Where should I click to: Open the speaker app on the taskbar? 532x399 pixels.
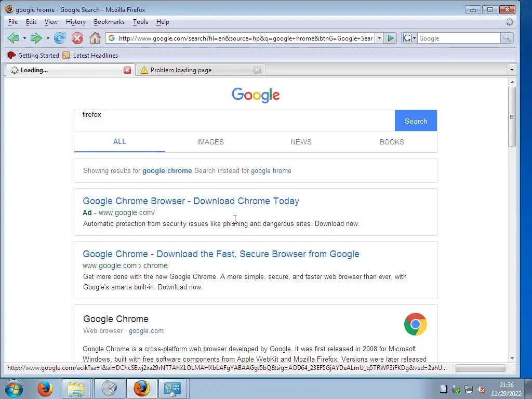pyautogui.click(x=109, y=389)
